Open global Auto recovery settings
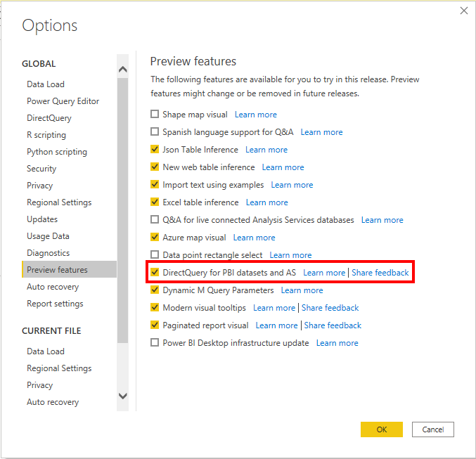Image resolution: width=476 pixels, height=459 pixels. click(x=53, y=287)
